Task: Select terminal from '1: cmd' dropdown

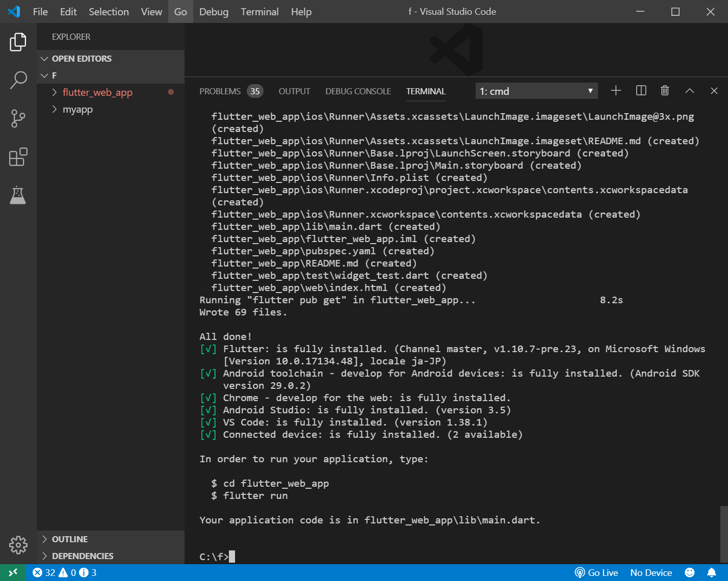Action: tap(536, 91)
